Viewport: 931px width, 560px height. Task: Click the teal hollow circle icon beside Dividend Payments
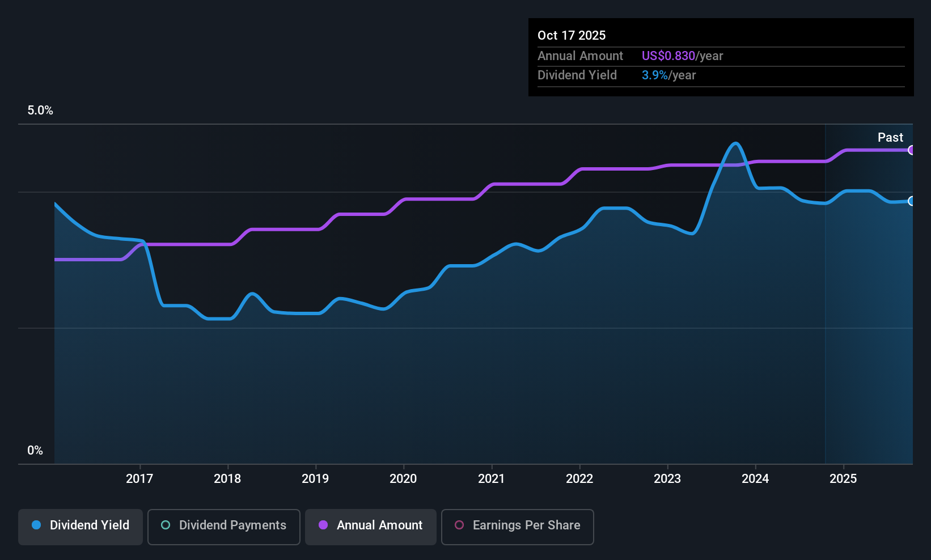(x=166, y=525)
